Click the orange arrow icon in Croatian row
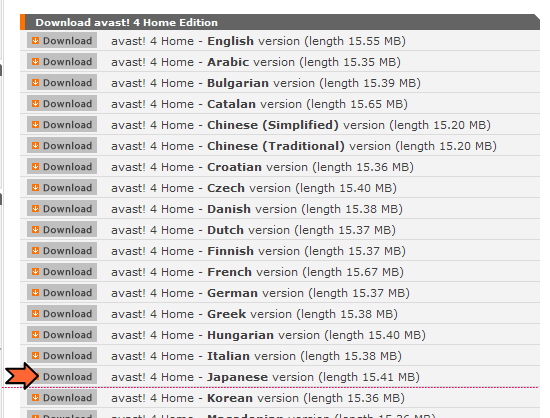 coord(35,167)
